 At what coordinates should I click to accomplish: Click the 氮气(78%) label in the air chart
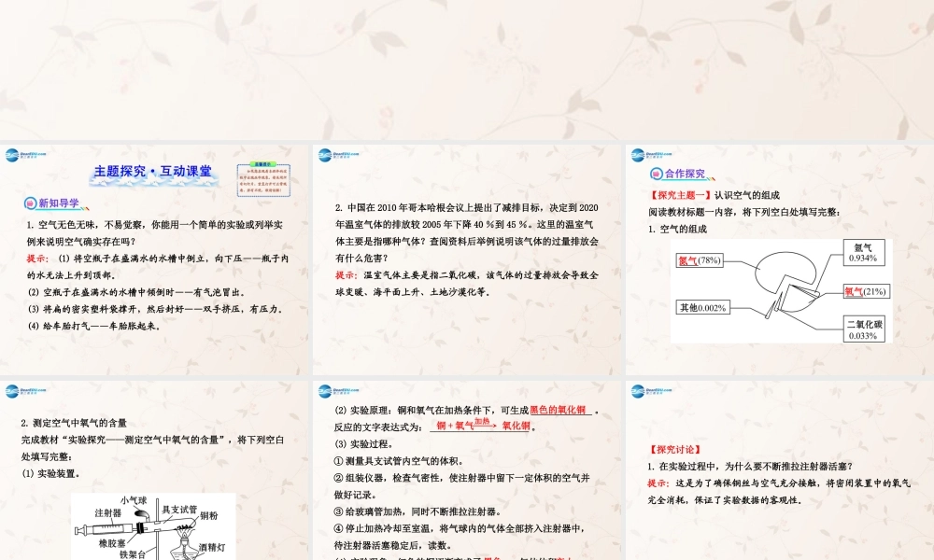pos(700,260)
